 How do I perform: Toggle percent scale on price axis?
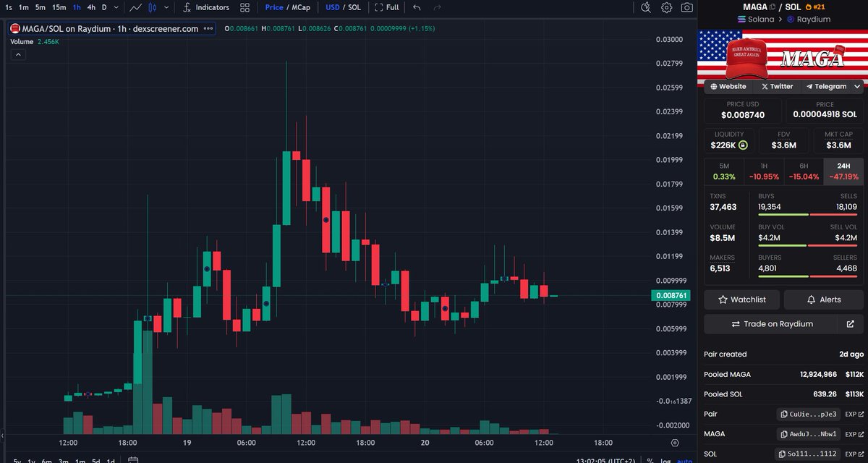coord(651,460)
